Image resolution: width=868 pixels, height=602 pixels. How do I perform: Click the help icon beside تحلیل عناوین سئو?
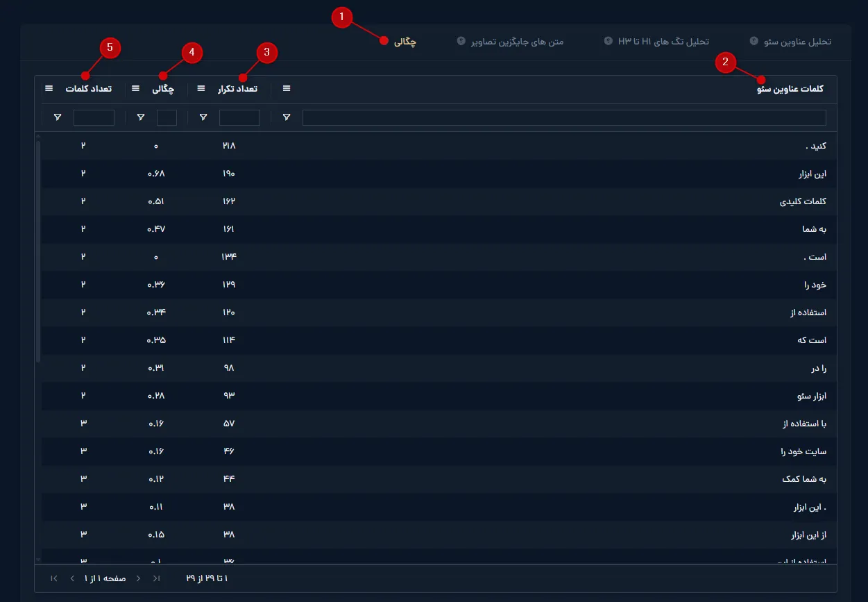[x=754, y=41]
